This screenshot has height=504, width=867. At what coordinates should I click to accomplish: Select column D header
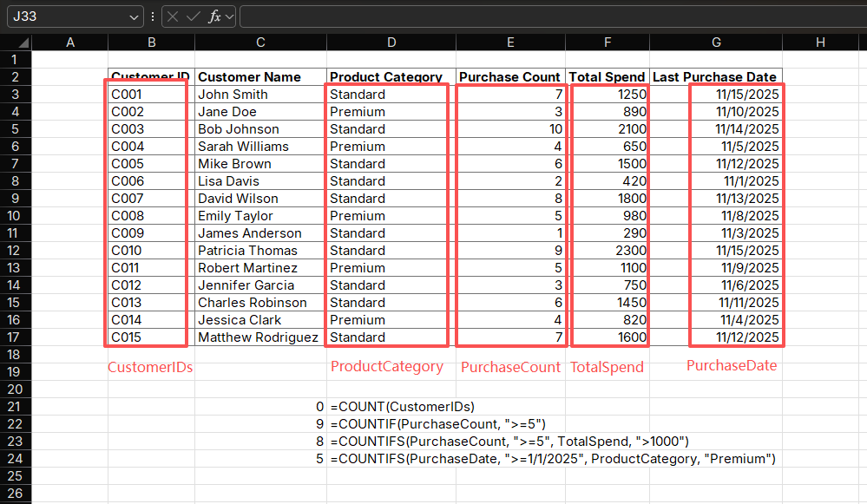click(x=391, y=43)
